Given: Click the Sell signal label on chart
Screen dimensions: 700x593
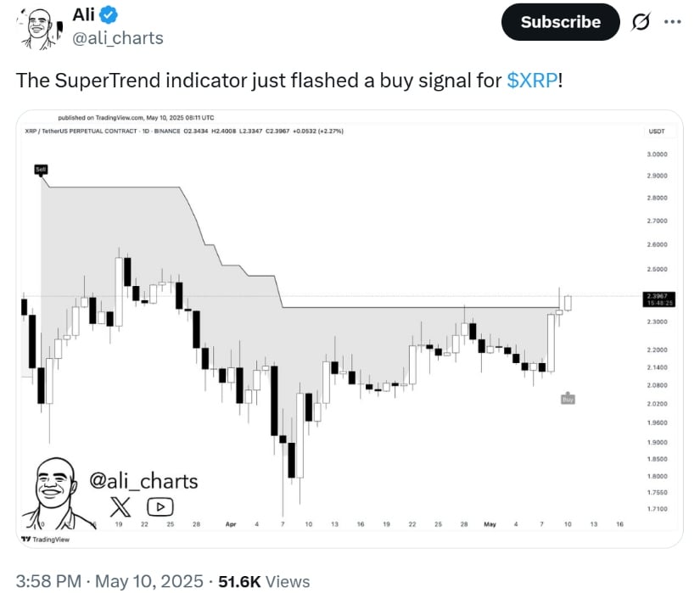Looking at the screenshot, I should (41, 170).
